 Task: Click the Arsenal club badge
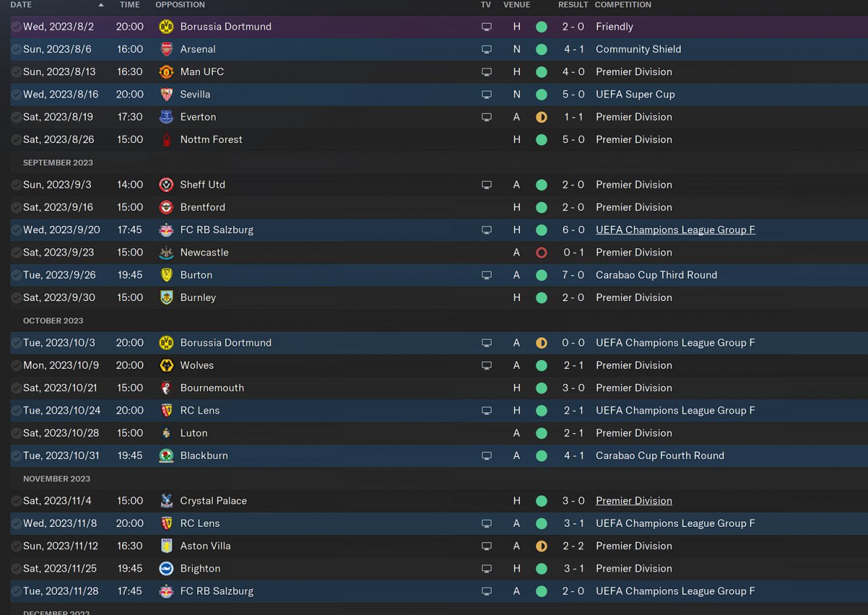click(x=166, y=49)
